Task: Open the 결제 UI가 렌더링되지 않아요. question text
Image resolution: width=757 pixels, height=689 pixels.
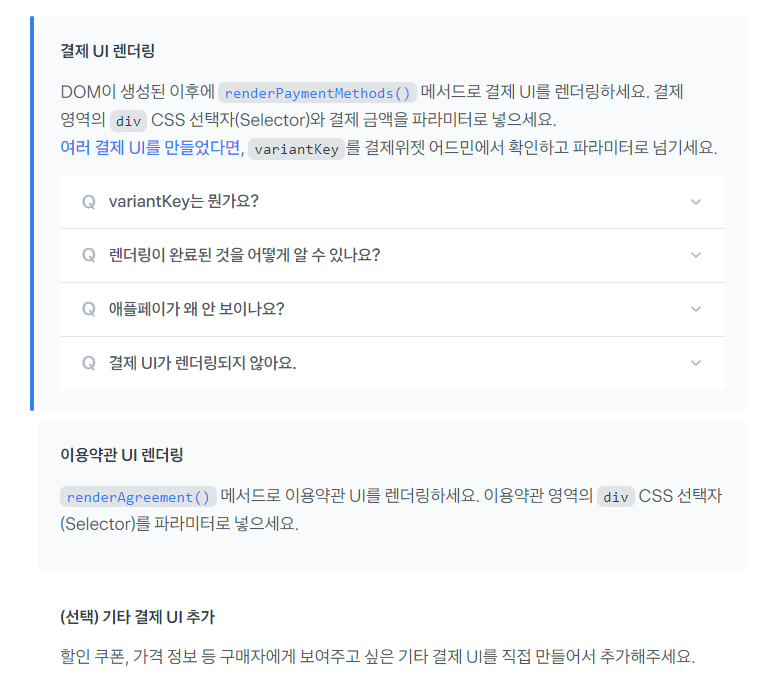Action: point(202,363)
